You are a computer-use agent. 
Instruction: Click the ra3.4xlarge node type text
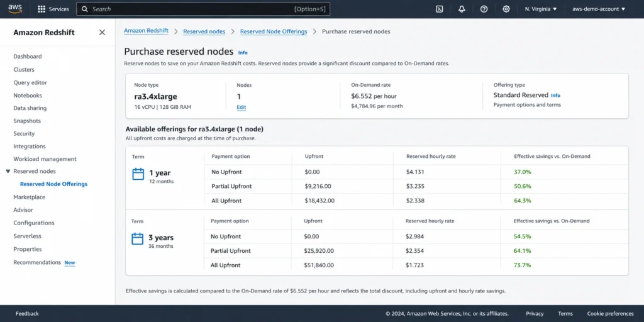156,97
